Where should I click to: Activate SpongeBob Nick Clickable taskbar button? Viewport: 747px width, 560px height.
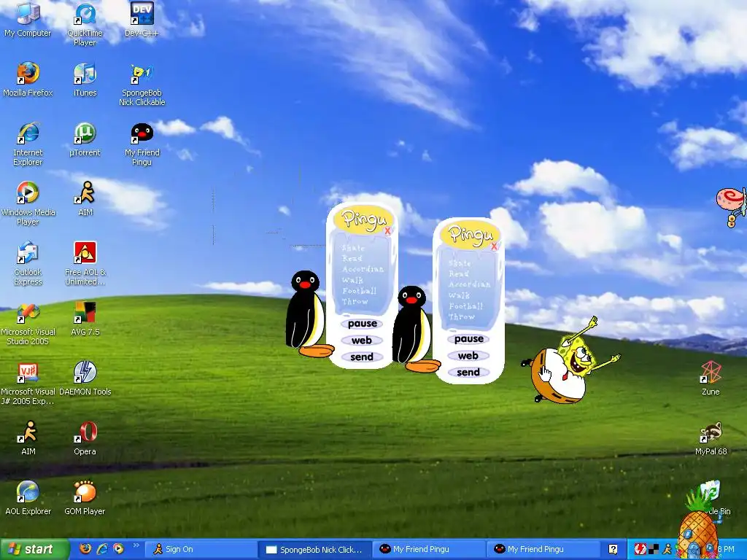(x=314, y=549)
